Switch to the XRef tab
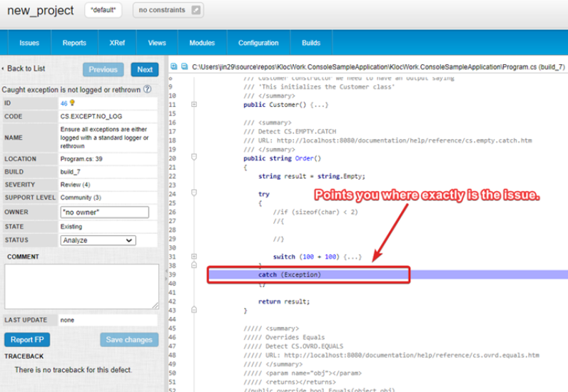Viewport: 568px width, 392px height. click(117, 43)
